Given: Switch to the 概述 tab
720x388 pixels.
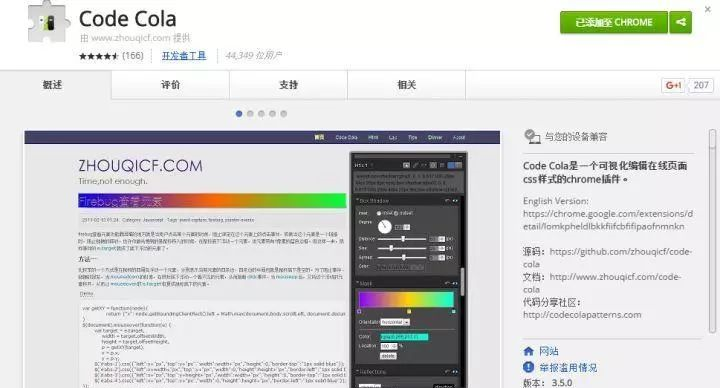Looking at the screenshot, I should 52,85.
